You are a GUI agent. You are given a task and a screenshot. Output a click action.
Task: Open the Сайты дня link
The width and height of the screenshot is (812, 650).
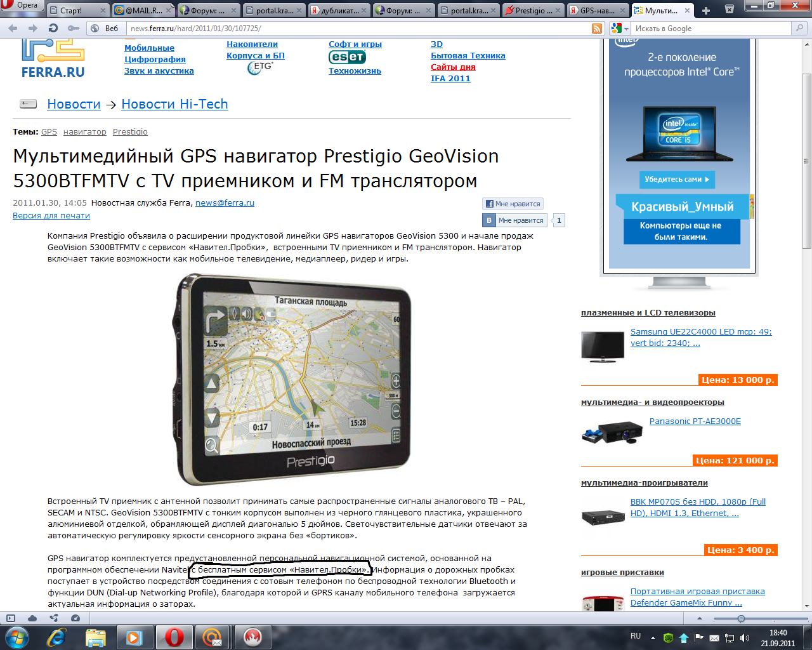point(453,67)
